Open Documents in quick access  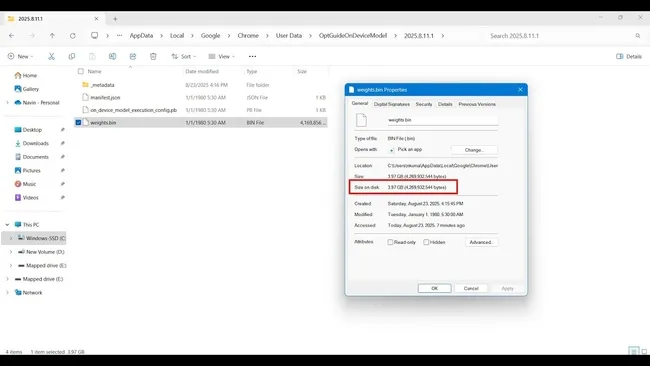pos(32,157)
